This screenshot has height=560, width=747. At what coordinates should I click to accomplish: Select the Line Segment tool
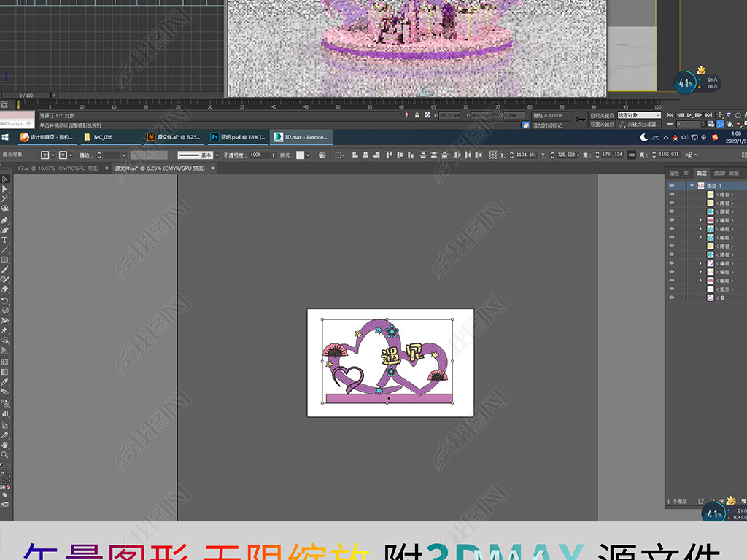pyautogui.click(x=5, y=250)
